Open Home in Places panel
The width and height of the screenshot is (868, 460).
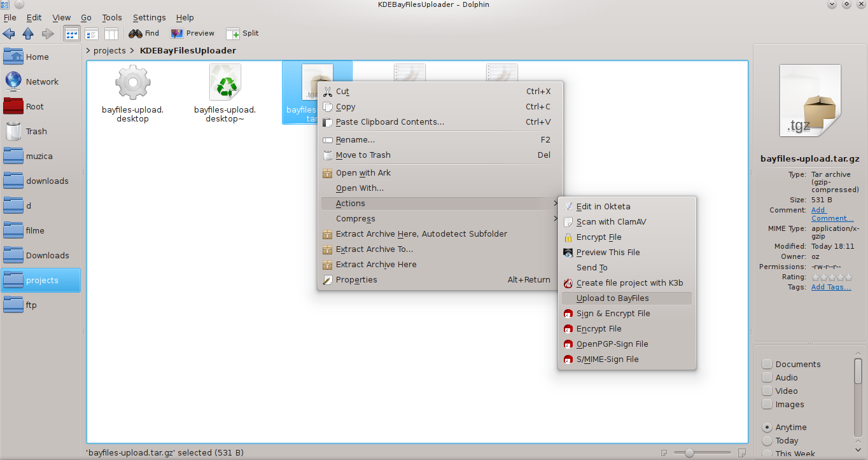tap(41, 57)
